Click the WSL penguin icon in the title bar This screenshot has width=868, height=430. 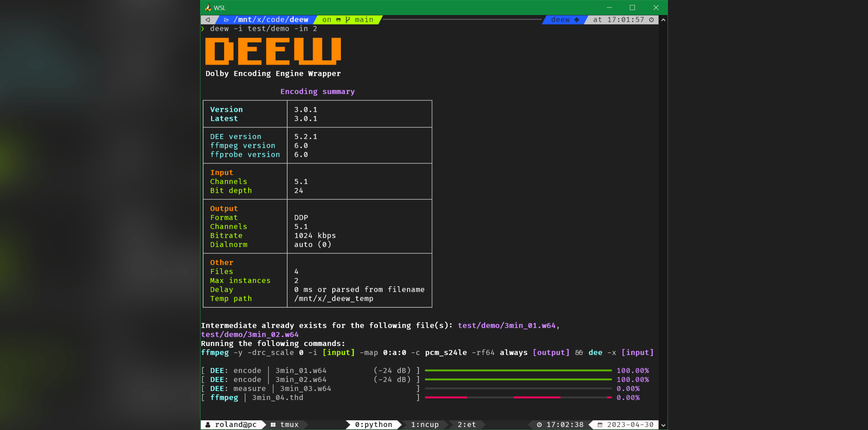click(x=208, y=7)
